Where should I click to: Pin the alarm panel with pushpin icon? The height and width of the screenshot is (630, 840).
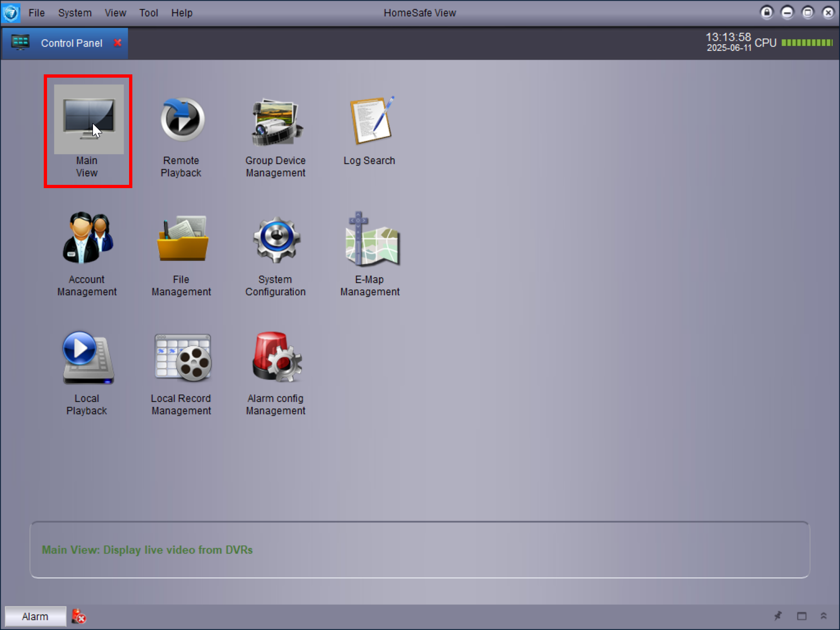[x=778, y=616]
